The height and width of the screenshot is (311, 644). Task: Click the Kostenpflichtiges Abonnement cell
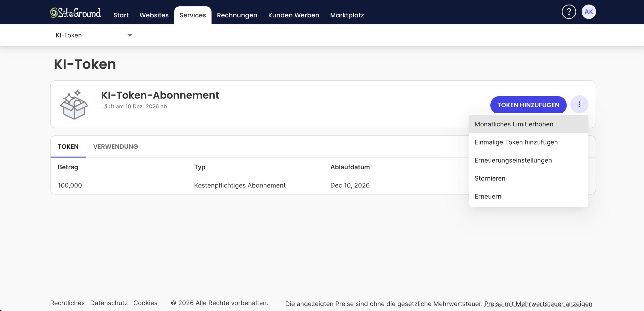point(240,185)
